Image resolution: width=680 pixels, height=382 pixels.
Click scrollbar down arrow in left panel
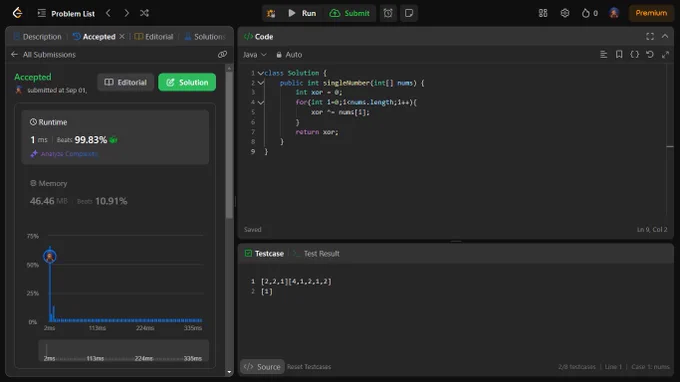(229, 372)
